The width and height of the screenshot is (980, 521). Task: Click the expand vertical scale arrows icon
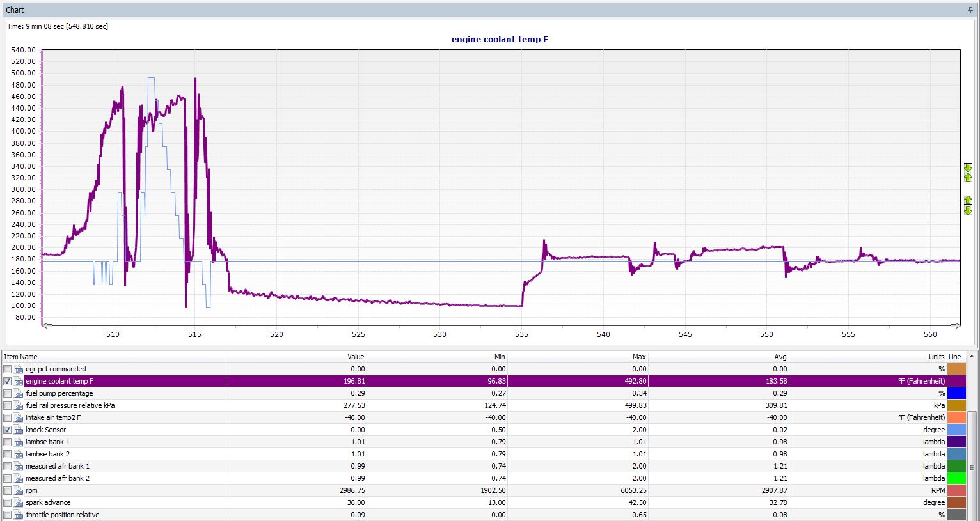tap(968, 205)
